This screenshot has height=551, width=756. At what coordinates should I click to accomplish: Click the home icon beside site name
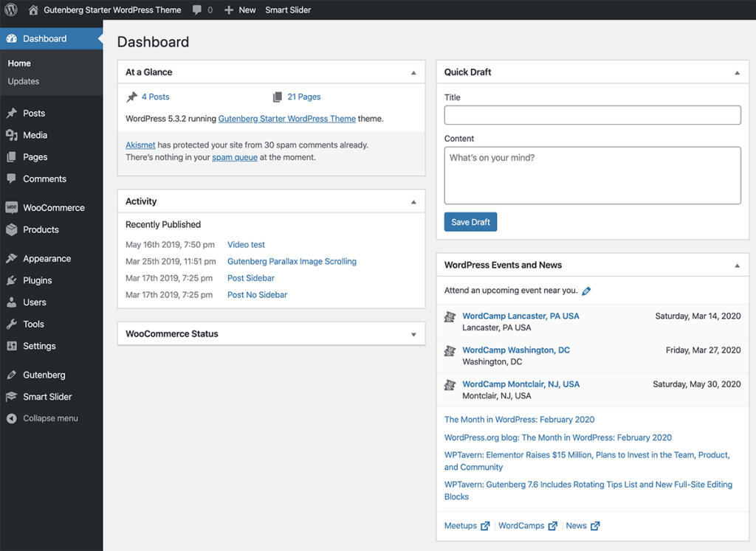pyautogui.click(x=32, y=10)
